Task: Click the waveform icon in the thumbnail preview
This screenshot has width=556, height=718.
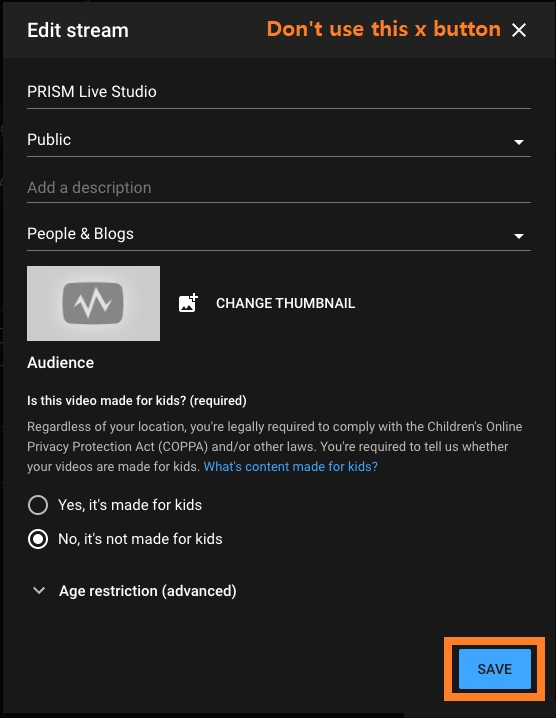Action: (x=93, y=303)
